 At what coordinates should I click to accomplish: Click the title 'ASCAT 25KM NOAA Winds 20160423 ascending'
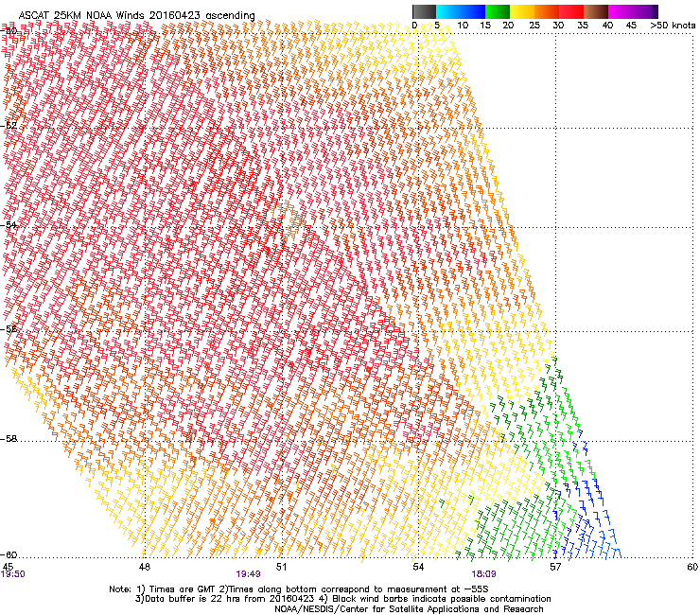tap(136, 16)
